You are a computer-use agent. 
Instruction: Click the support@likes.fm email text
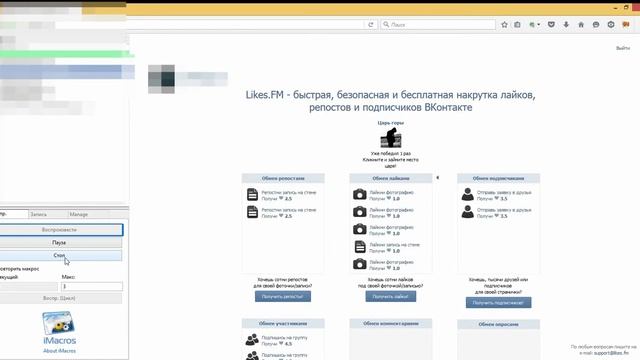[x=611, y=353]
